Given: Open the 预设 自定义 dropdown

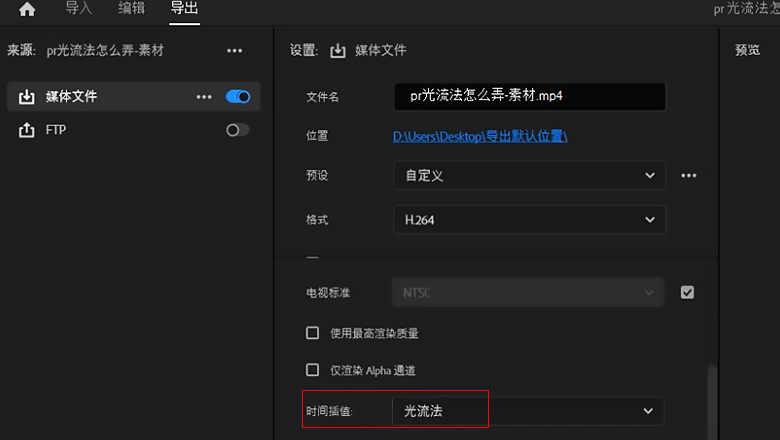Looking at the screenshot, I should pyautogui.click(x=530, y=176).
